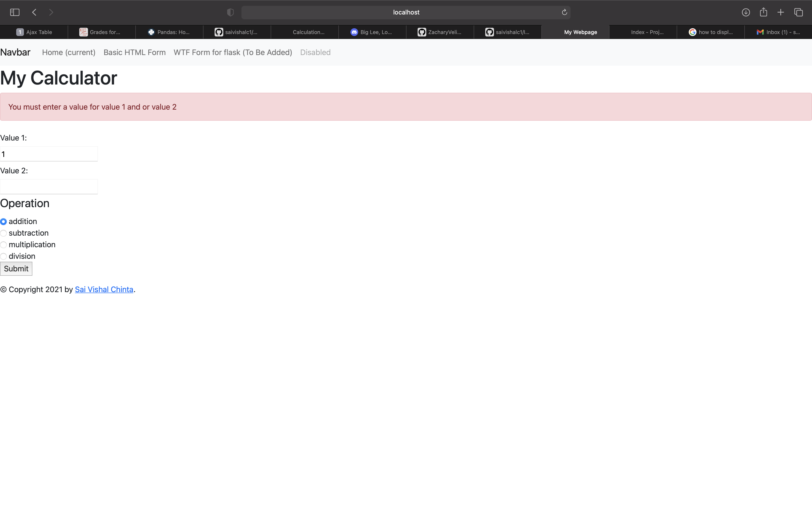The height and width of the screenshot is (507, 812).
Task: Select the division operation
Action: [4, 256]
